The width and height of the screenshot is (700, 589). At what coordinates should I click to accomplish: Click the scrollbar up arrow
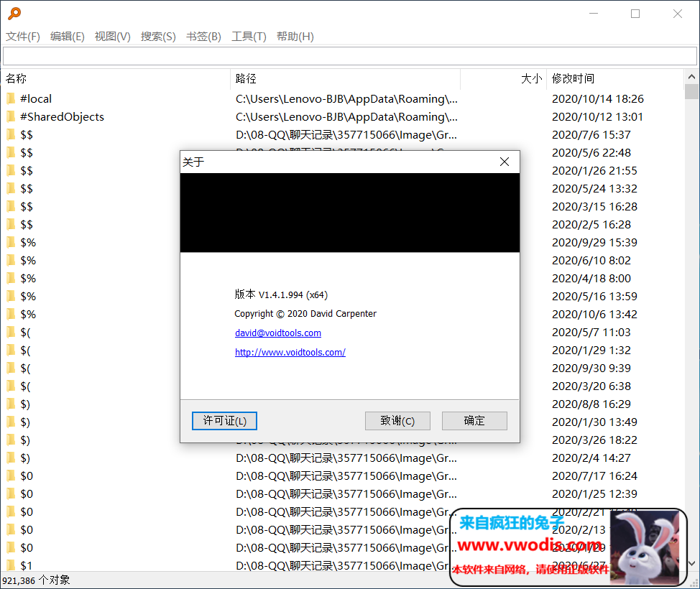point(692,75)
